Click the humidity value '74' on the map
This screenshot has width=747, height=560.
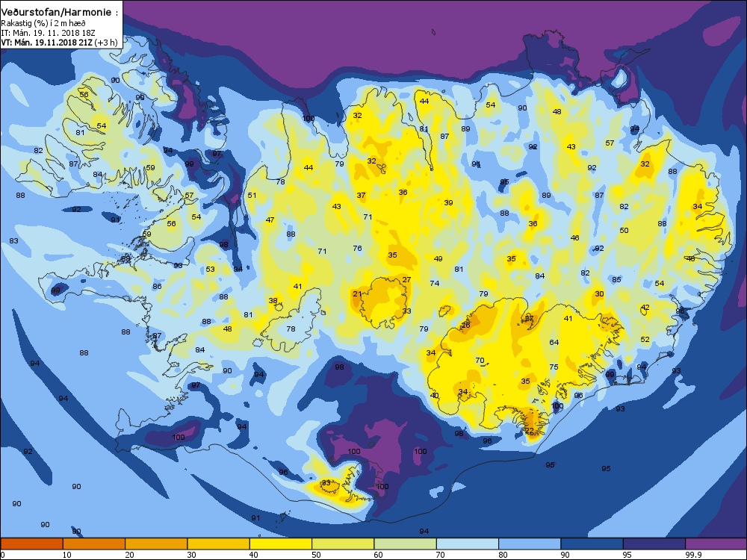pyautogui.click(x=435, y=283)
